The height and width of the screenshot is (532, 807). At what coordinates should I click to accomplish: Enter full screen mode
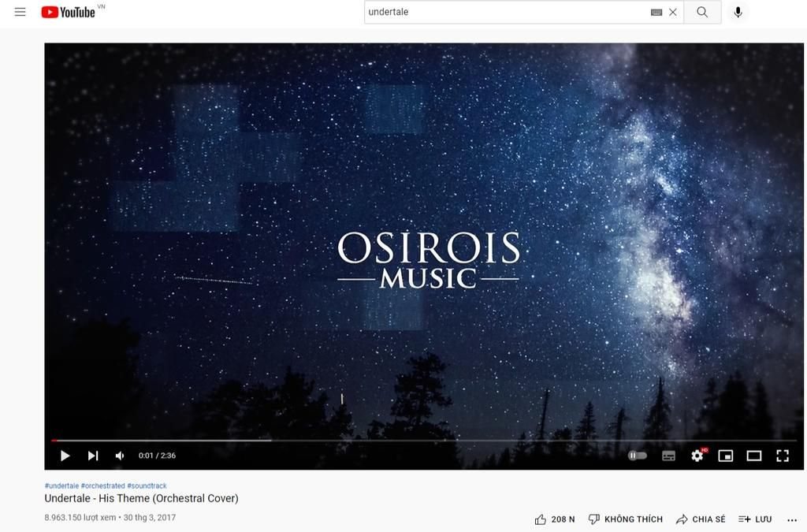(783, 456)
